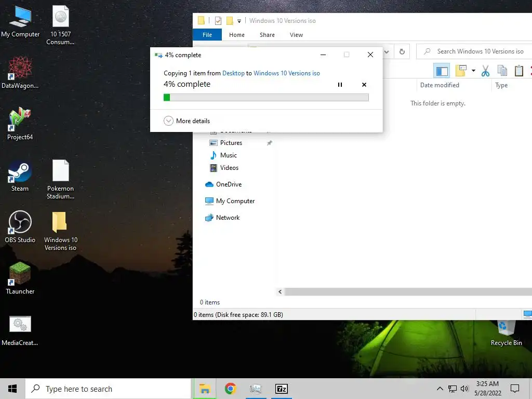Open the File menu in Explorer
This screenshot has width=532, height=399.
pyautogui.click(x=207, y=35)
